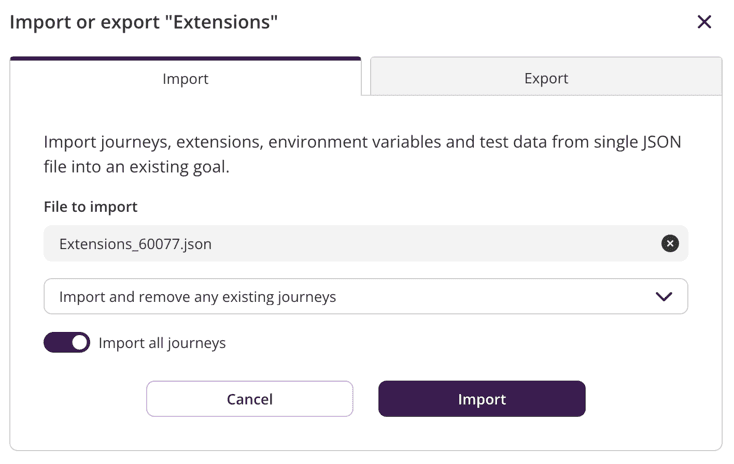Viewport: 734px width, 464px height.
Task: Click the "Export" tab label text
Action: tap(546, 78)
